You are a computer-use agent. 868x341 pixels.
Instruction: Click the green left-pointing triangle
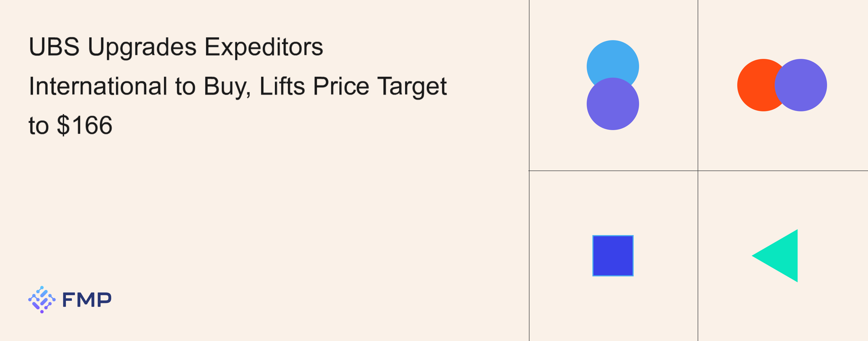(781, 256)
